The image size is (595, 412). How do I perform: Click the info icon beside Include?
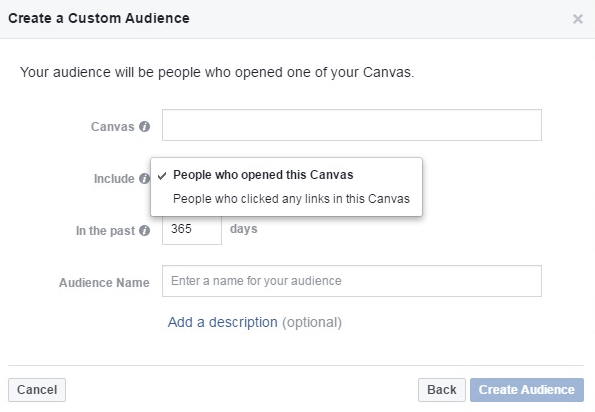pyautogui.click(x=144, y=178)
